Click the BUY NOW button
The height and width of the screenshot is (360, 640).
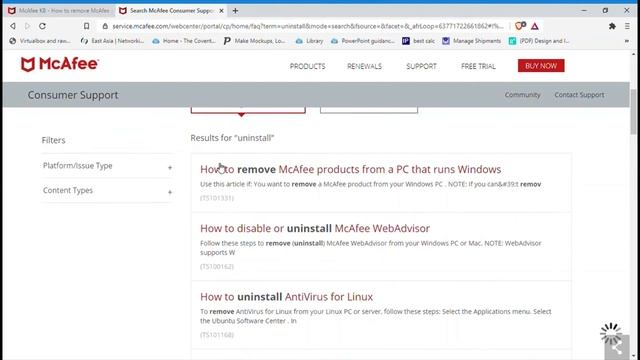[x=541, y=66]
